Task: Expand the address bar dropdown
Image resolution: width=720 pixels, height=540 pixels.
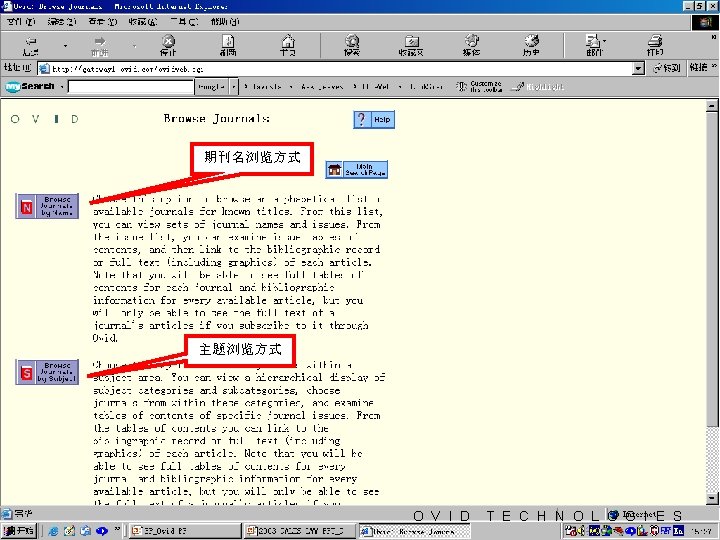Action: (638, 69)
